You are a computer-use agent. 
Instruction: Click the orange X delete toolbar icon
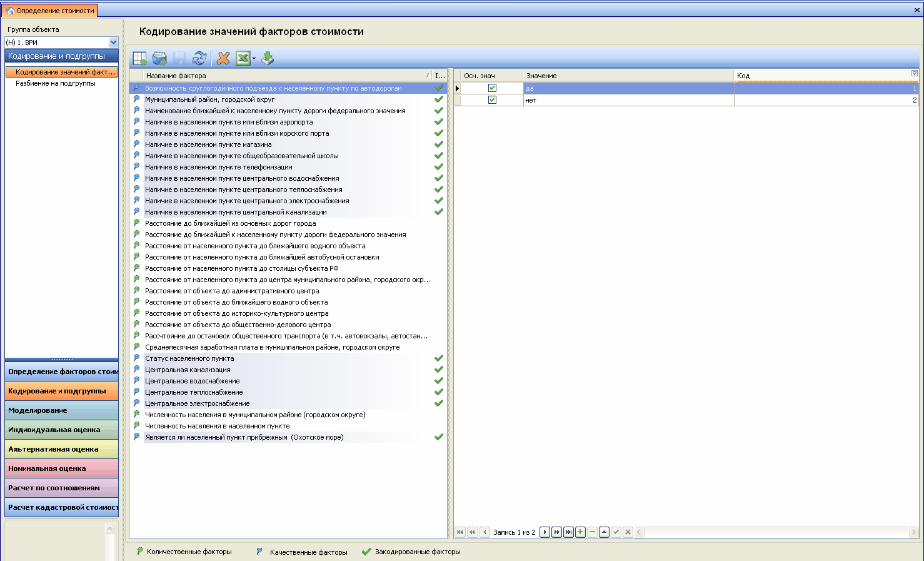(223, 58)
